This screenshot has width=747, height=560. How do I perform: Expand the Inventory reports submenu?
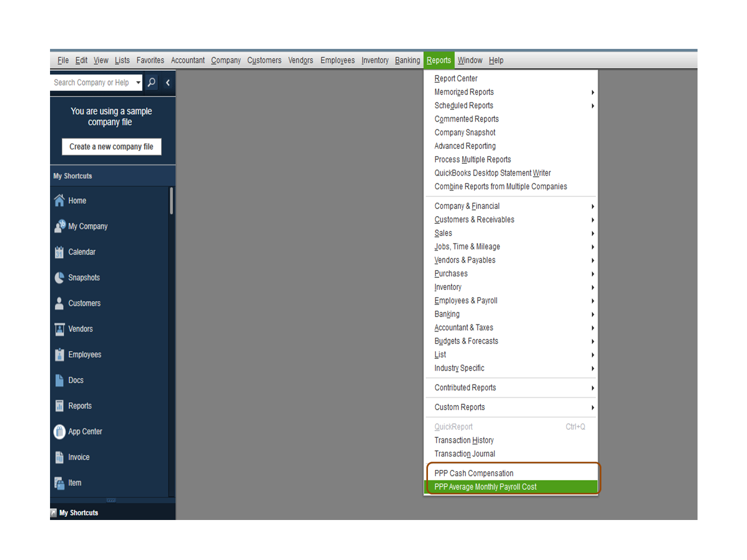pos(592,287)
